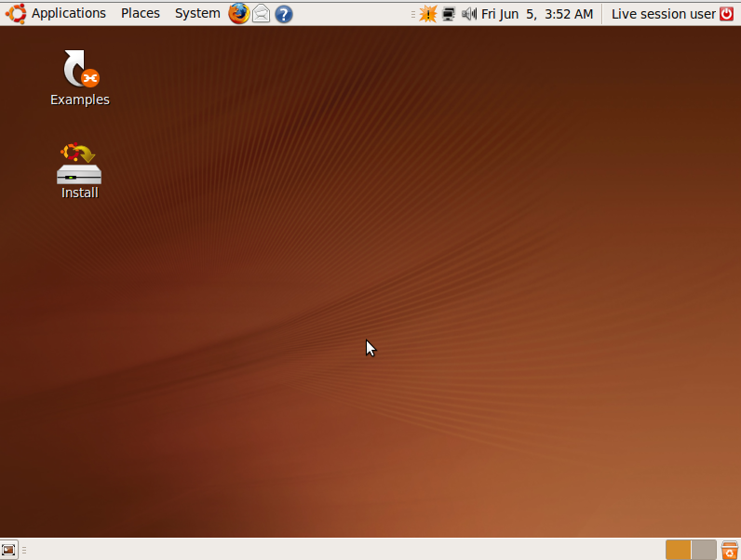Click the clock showing Fri Jun 5, 3:52 AM
The width and height of the screenshot is (741, 560).
[537, 14]
